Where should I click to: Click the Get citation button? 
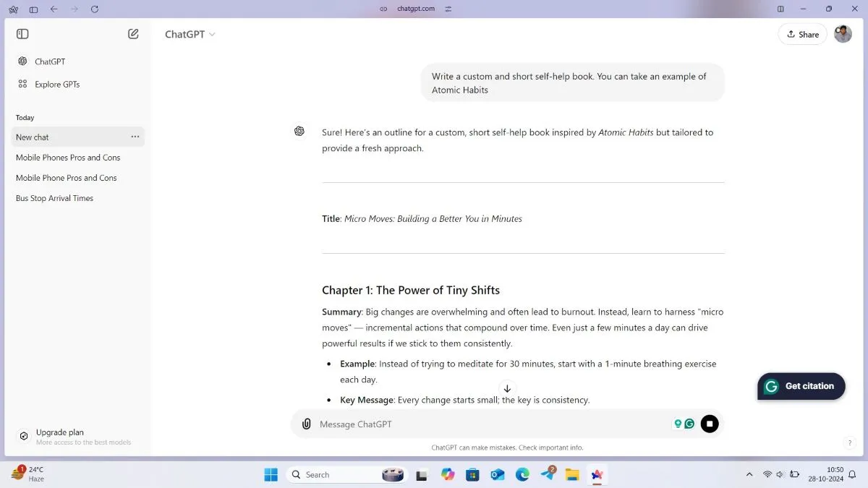coord(801,386)
